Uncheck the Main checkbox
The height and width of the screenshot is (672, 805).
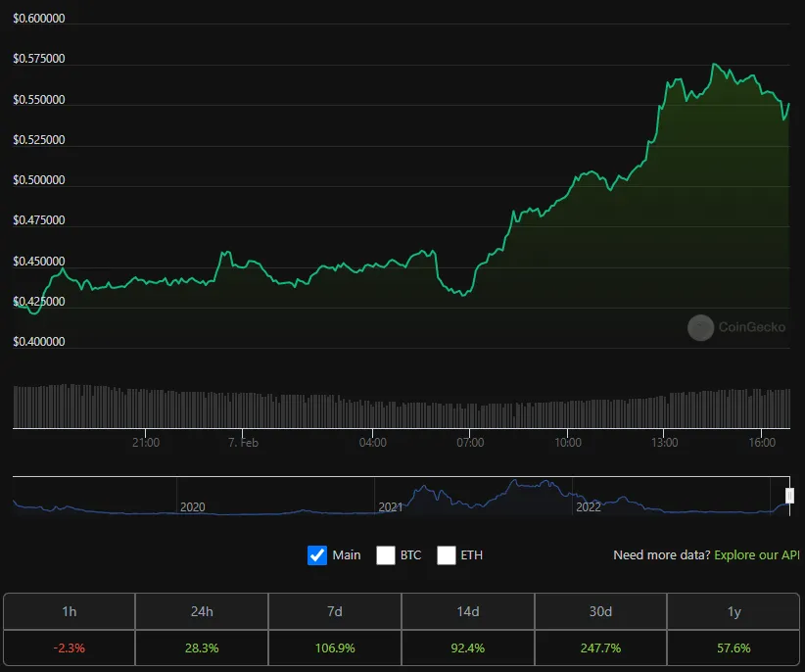tap(316, 555)
